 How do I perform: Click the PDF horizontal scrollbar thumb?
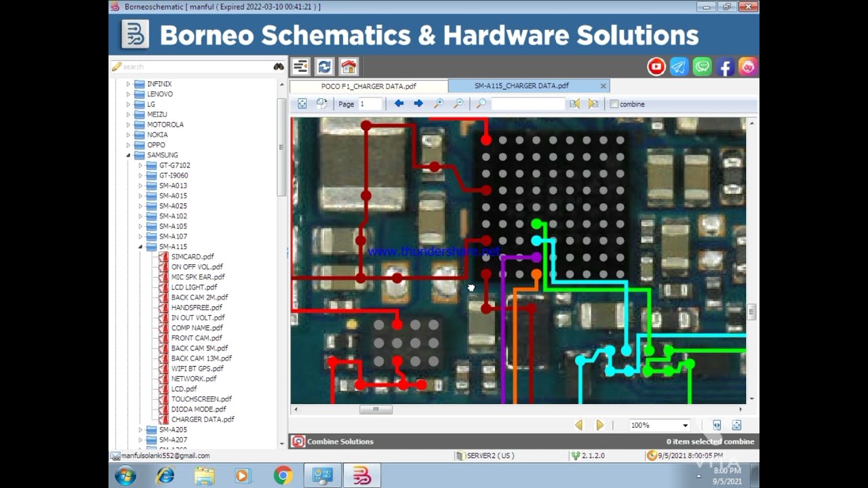pos(375,409)
